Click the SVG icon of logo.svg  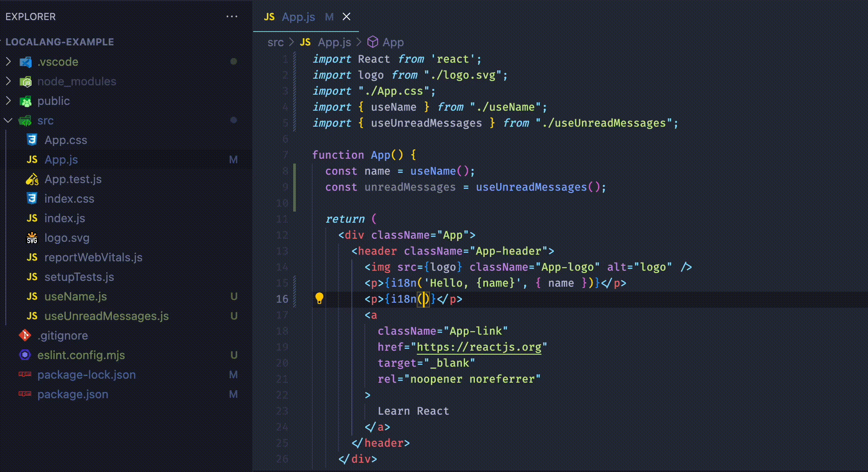point(32,238)
